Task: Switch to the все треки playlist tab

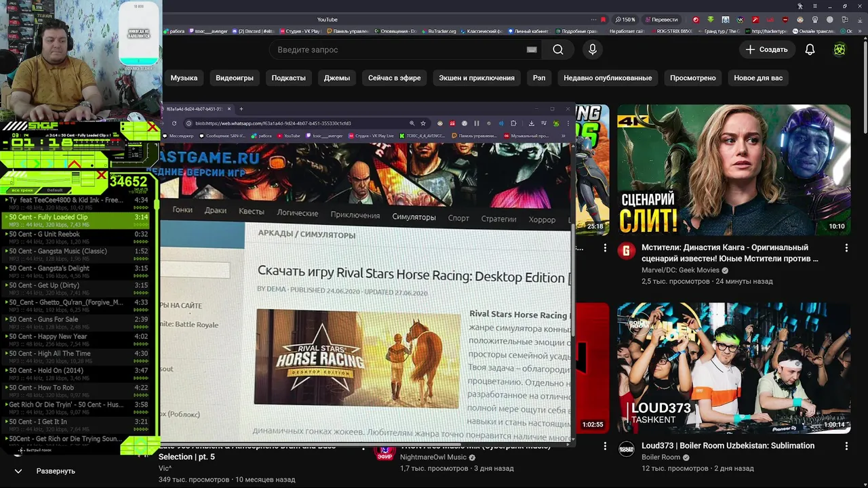Action: (22, 190)
